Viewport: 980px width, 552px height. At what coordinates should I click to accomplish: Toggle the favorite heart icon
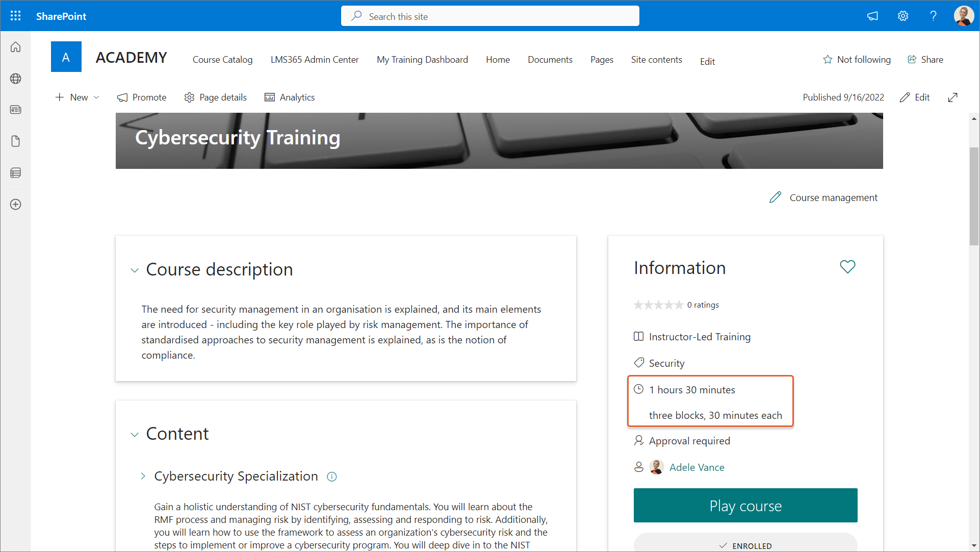coord(847,267)
